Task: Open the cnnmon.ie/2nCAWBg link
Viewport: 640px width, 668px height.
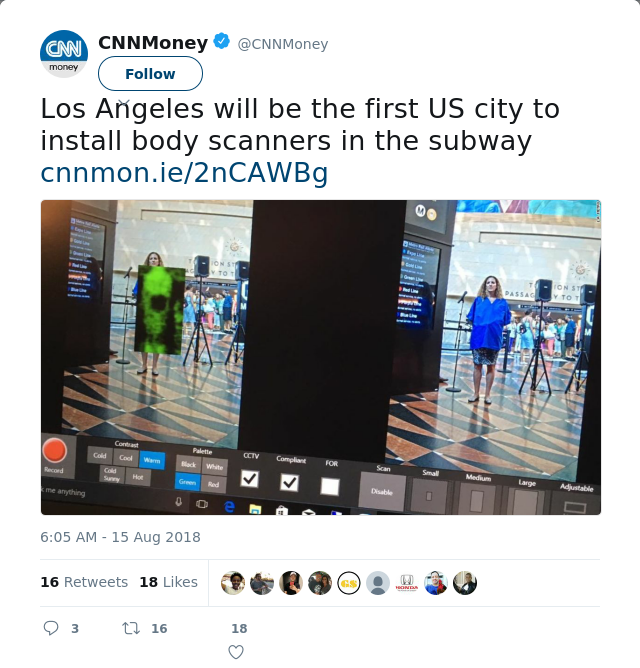Action: (x=184, y=173)
